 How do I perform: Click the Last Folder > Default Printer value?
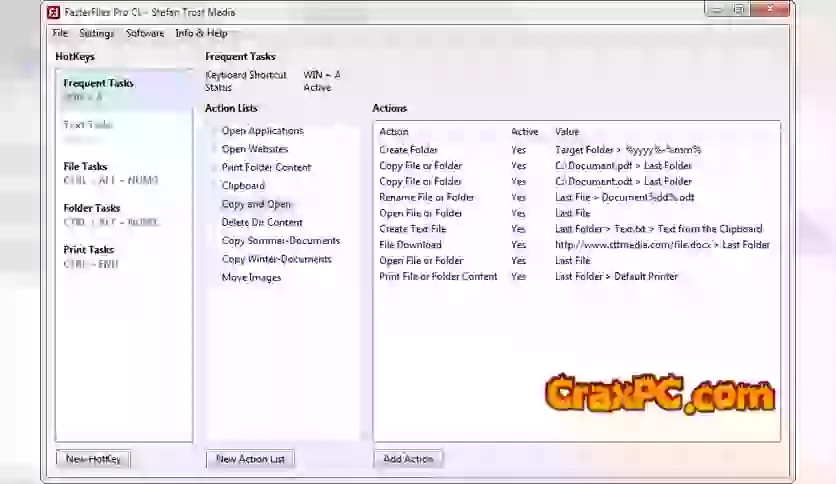click(x=616, y=276)
